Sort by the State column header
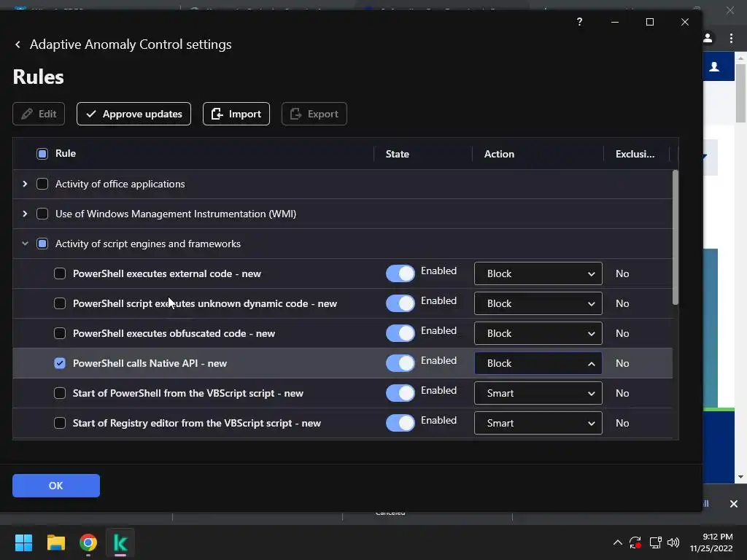 398,154
